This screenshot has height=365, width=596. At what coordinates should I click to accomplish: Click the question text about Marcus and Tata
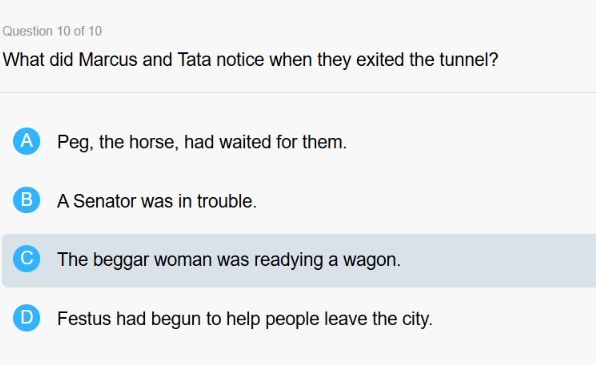click(250, 60)
